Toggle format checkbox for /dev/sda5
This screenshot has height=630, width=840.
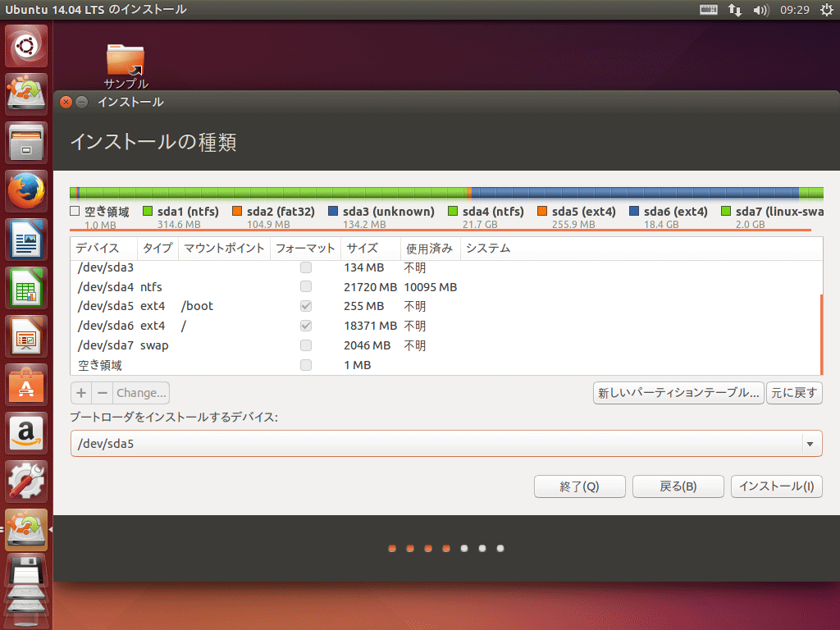(x=306, y=306)
